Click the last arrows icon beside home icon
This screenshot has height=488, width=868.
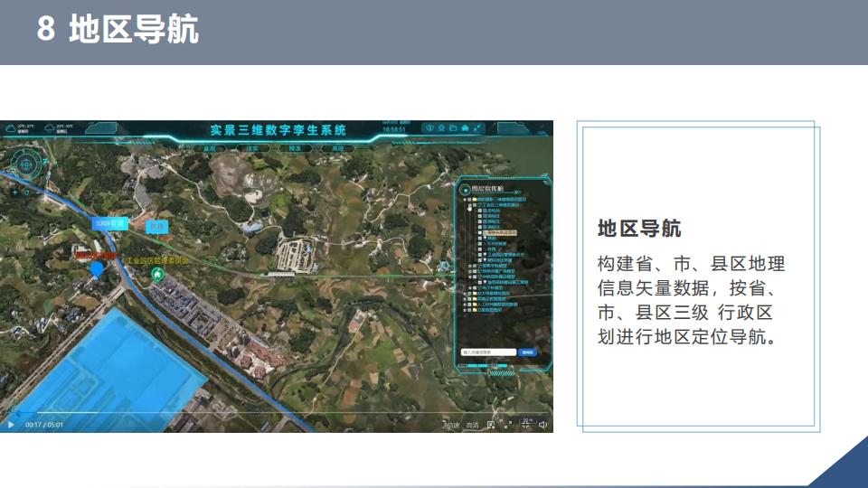click(x=477, y=127)
